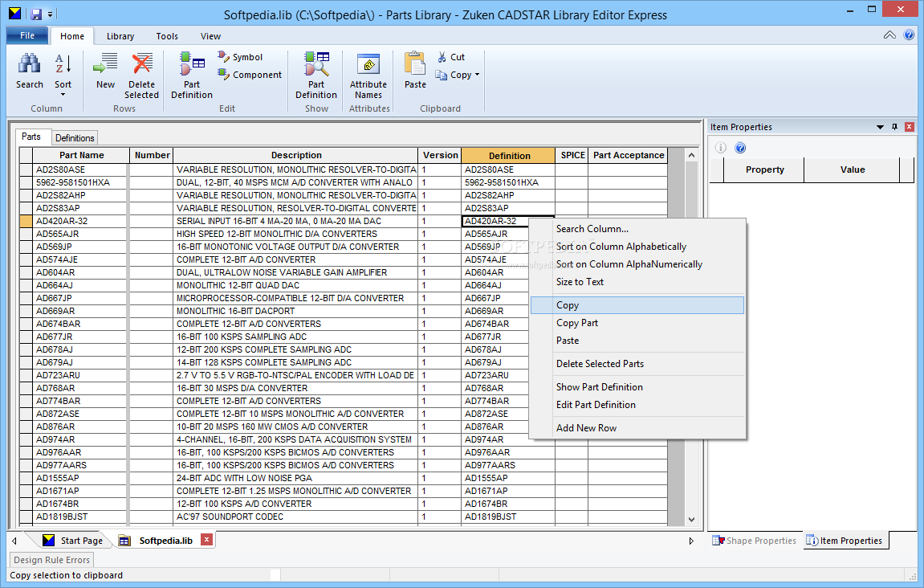Choose Paste in context menu

point(637,341)
